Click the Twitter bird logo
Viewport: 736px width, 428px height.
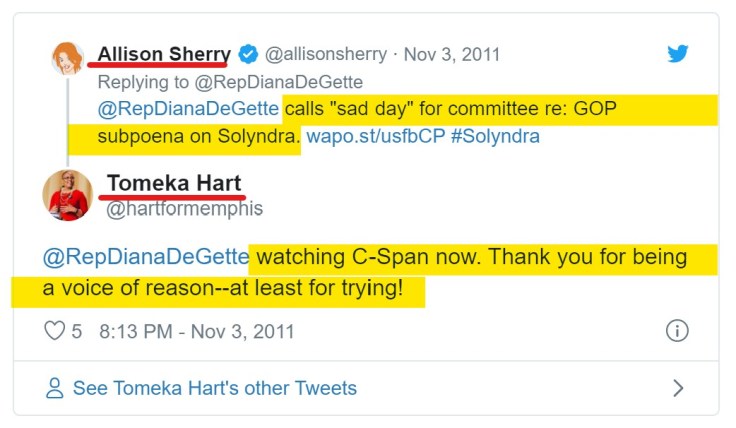pyautogui.click(x=678, y=53)
